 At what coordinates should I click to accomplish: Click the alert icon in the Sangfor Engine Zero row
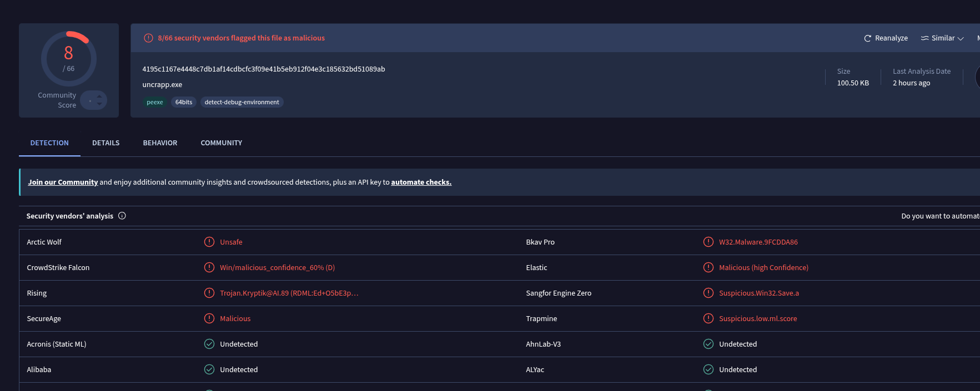tap(708, 293)
